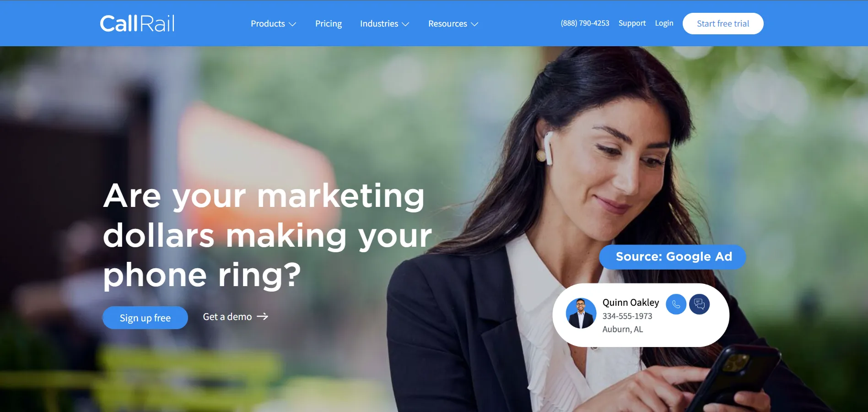Call the (888) 790-4253 number link

(x=585, y=23)
